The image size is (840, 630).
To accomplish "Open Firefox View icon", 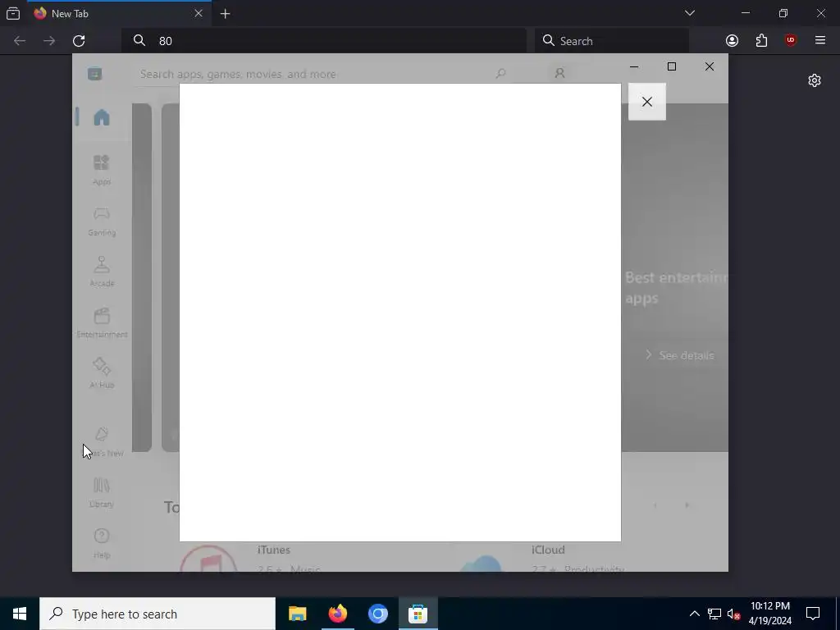I will [x=13, y=13].
